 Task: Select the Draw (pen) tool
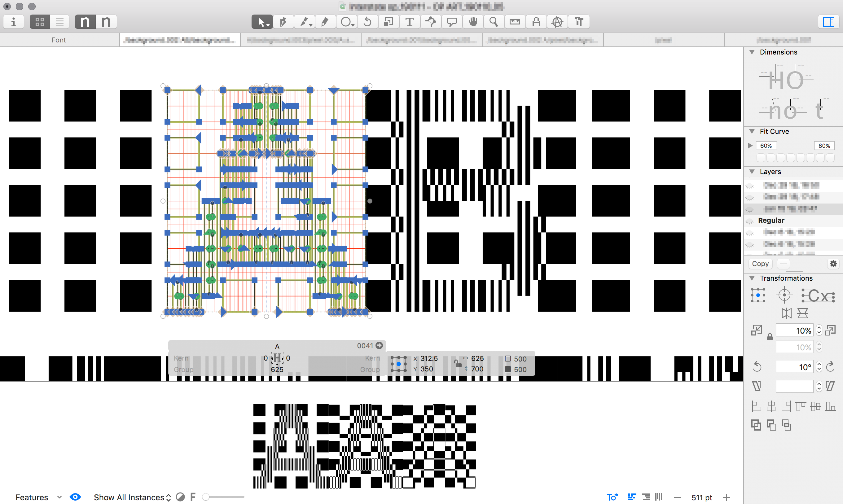(x=283, y=22)
